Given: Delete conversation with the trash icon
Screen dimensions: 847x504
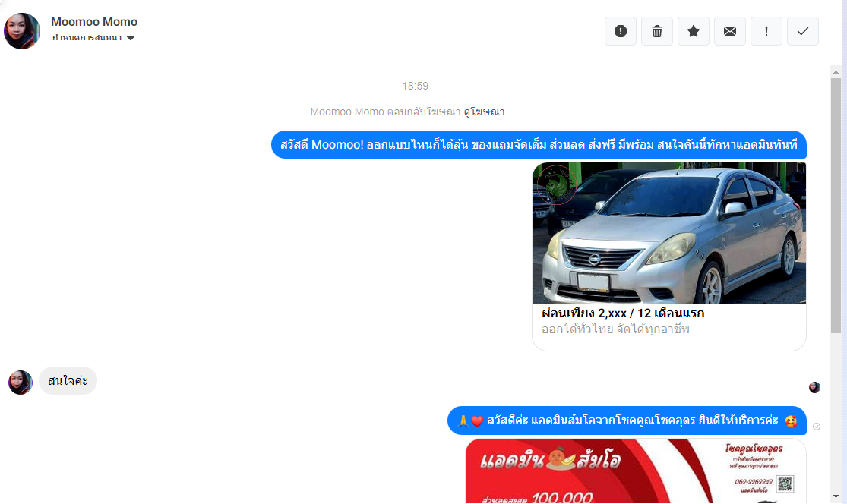Looking at the screenshot, I should click(x=657, y=31).
